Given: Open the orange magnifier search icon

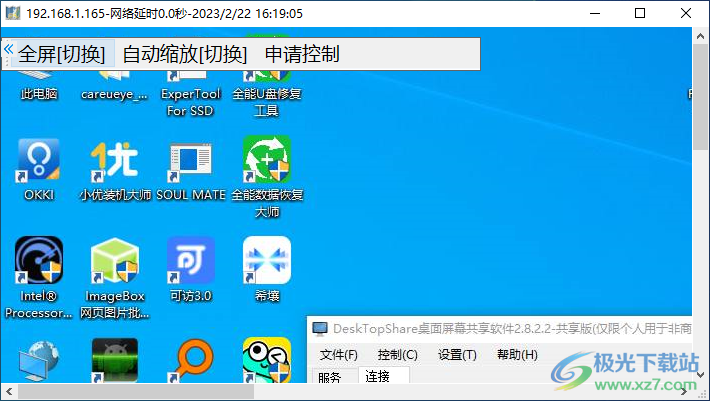Looking at the screenshot, I should click(x=191, y=361).
